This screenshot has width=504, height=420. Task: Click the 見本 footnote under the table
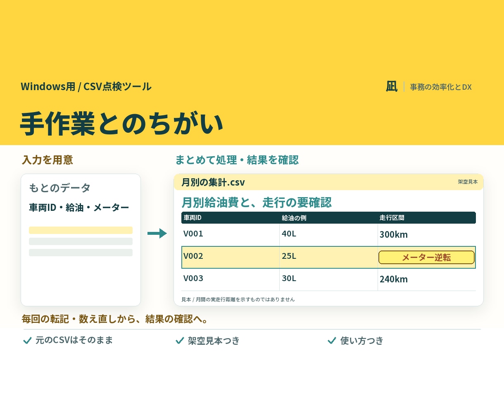[238, 299]
